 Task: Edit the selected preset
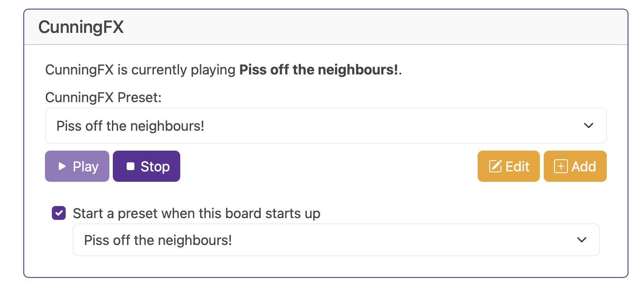pos(509,166)
